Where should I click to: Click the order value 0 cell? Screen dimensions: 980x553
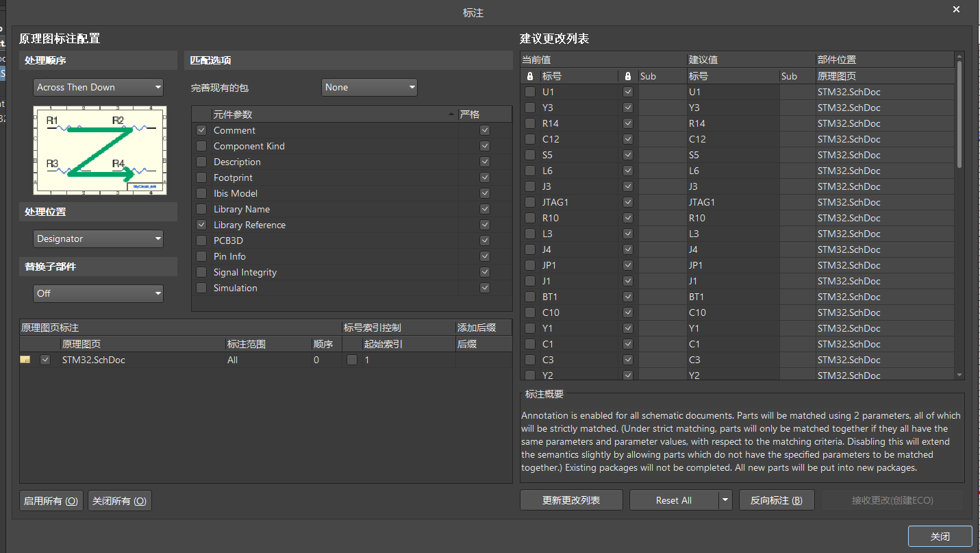point(327,360)
